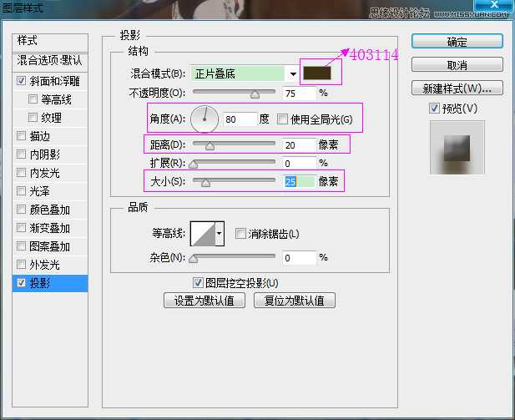The image size is (515, 420).
Task: Select the 斜面和浮雕 list item label
Action: 55,81
